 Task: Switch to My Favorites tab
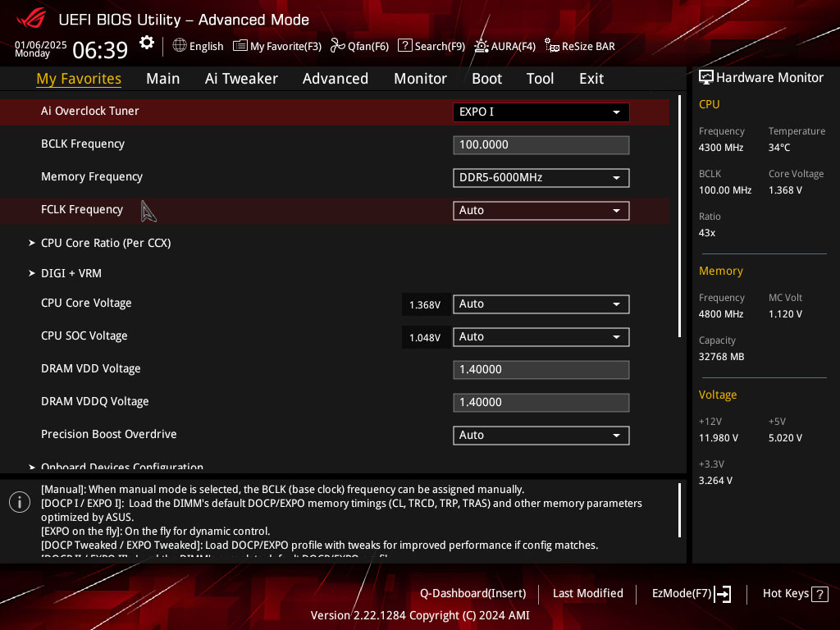[79, 79]
